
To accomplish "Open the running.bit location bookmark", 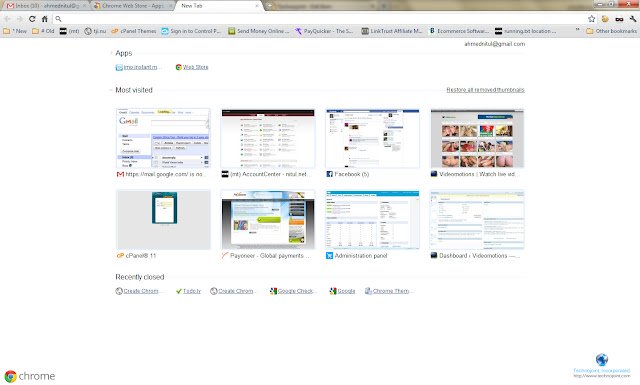I will [x=525, y=31].
